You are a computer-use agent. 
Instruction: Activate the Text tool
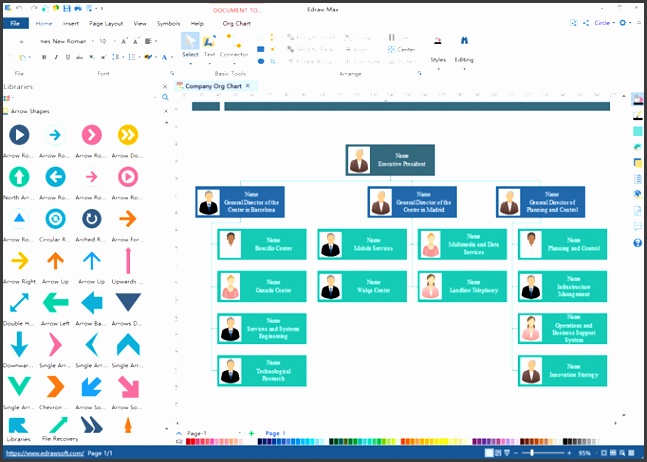[x=209, y=45]
